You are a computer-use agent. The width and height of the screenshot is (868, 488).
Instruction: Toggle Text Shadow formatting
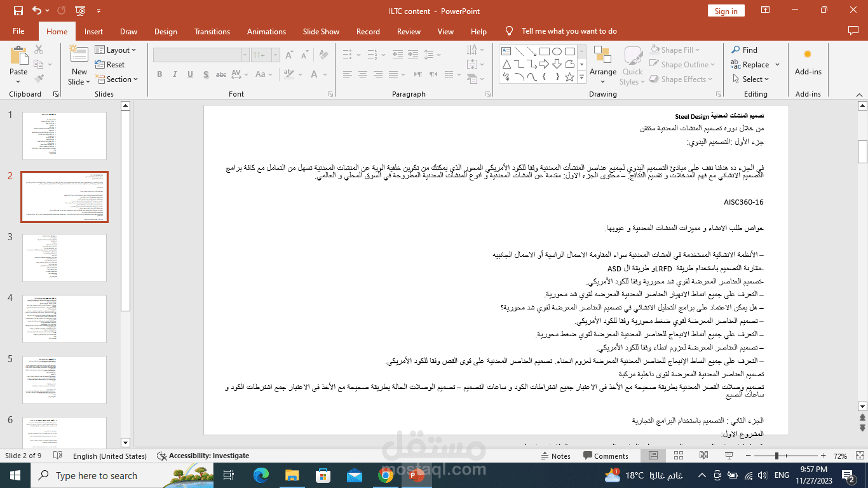205,74
